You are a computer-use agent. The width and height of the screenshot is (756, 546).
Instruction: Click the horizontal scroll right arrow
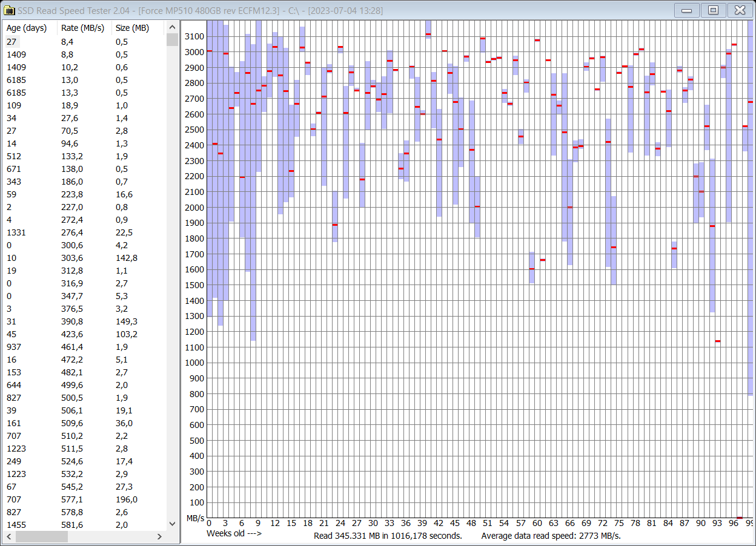tap(160, 536)
